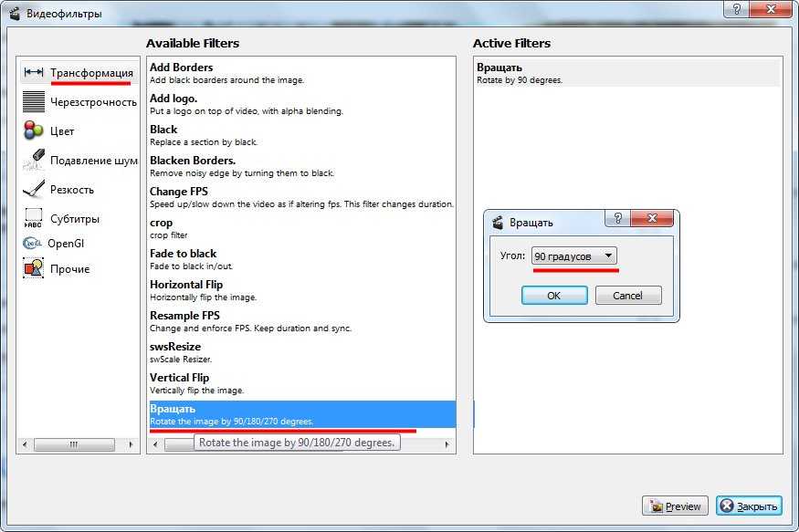Screen dimensions: 799x532
Task: Click Available Filters scrollbar left arrow
Action: (155, 444)
